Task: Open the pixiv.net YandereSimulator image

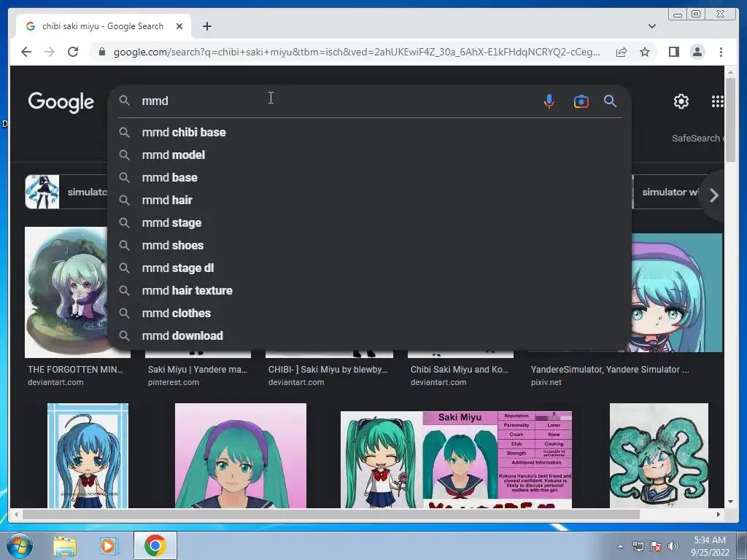Action: click(677, 292)
